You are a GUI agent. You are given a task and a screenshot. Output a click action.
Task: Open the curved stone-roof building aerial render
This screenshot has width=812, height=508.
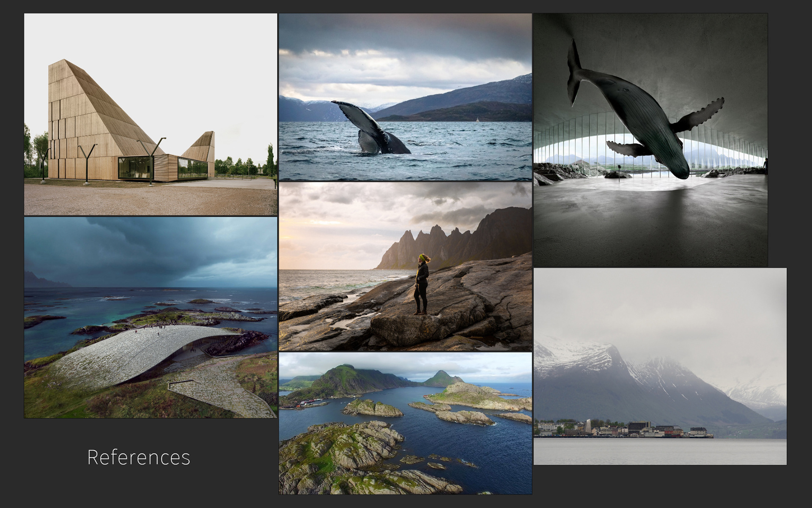tap(151, 318)
